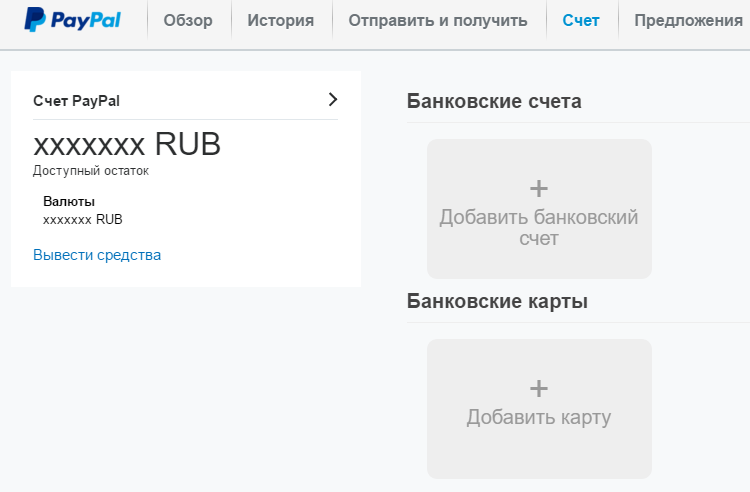Click plus icon above Добавить карту
750x492 pixels.
[x=539, y=388]
